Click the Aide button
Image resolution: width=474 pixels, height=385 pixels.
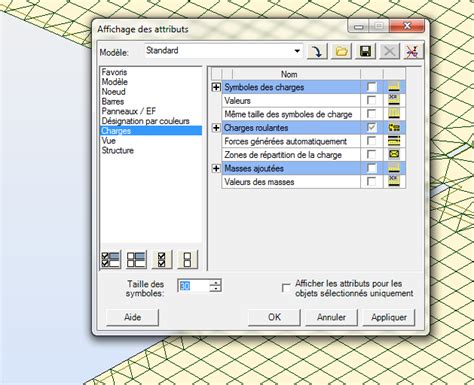(132, 317)
